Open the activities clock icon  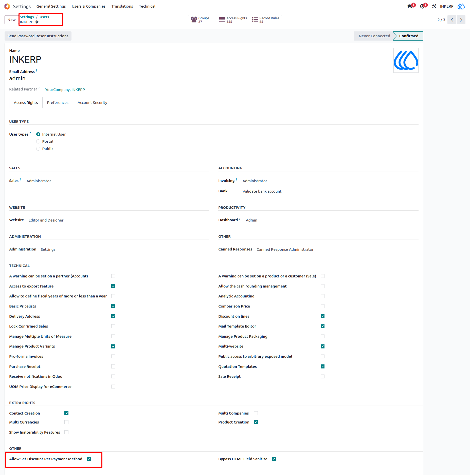coord(422,6)
